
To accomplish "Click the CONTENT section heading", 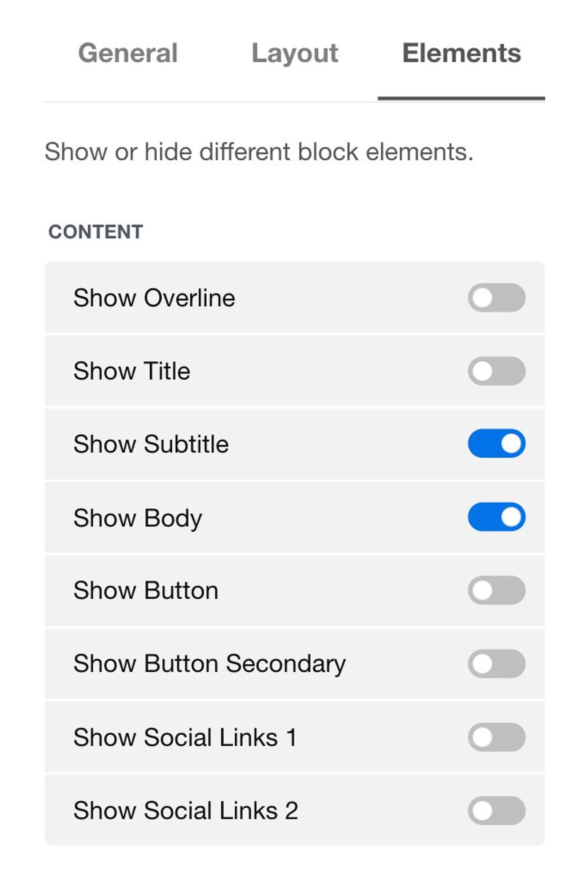I will pos(96,231).
